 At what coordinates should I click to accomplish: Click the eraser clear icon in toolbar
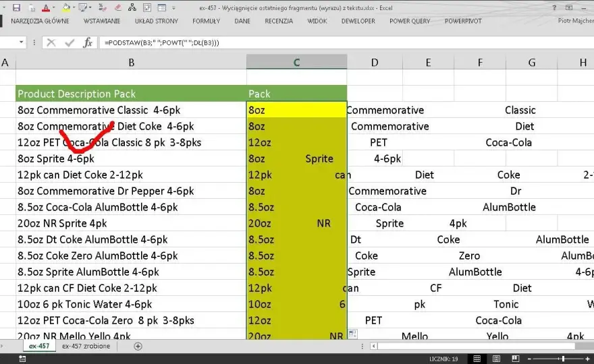click(118, 7)
